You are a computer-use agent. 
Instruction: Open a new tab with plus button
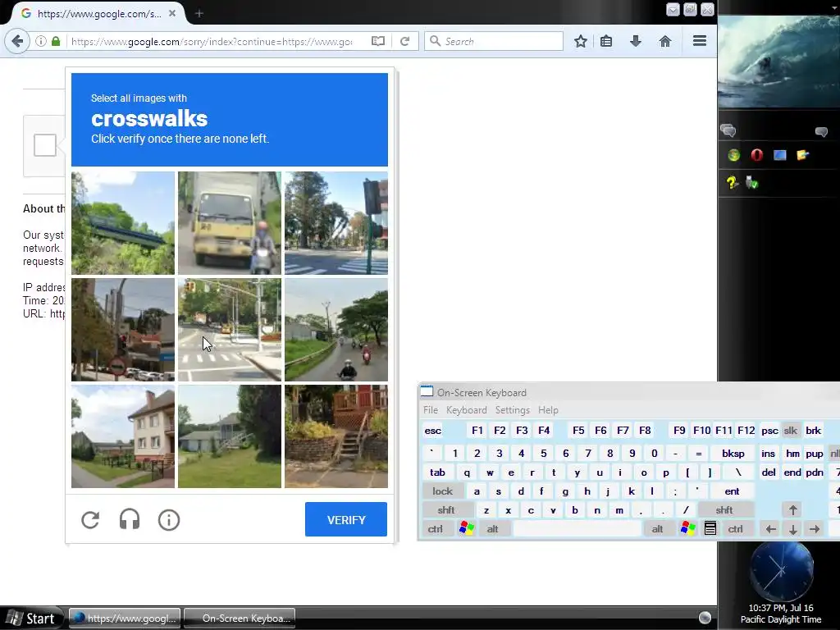[x=199, y=13]
